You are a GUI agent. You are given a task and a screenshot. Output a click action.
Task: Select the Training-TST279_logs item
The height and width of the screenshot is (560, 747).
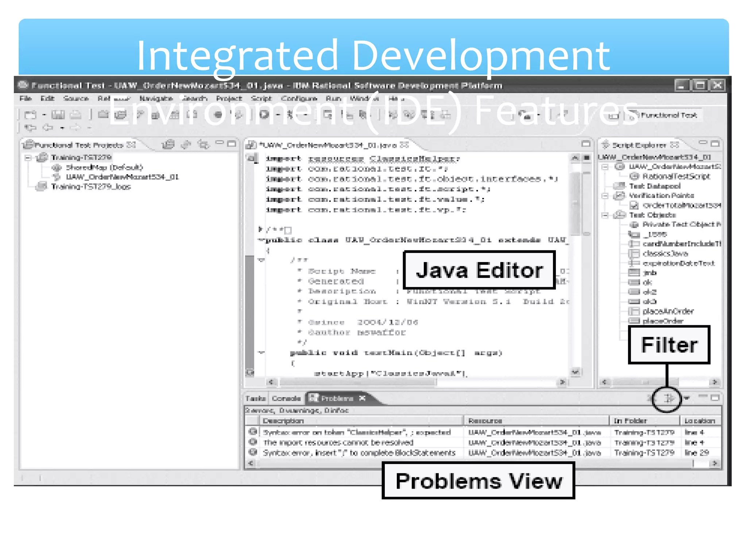coord(90,187)
